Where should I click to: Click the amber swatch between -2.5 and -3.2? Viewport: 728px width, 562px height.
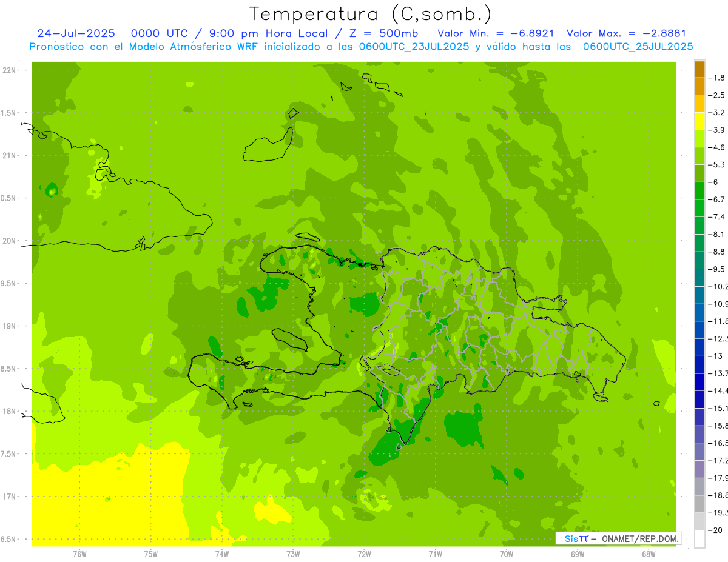coord(699,104)
